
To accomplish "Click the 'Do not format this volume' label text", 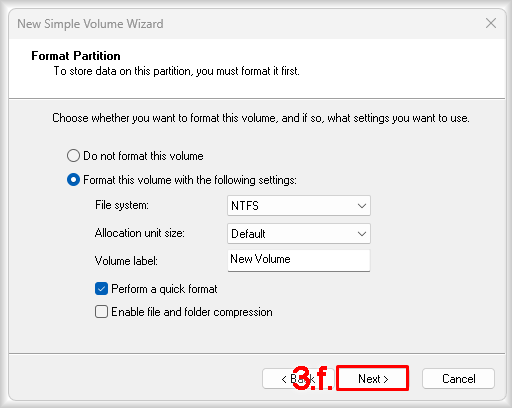I will tap(143, 156).
